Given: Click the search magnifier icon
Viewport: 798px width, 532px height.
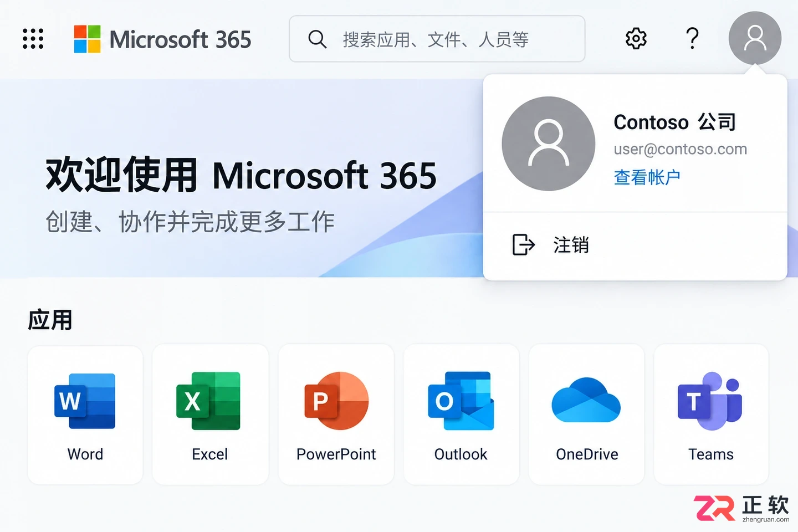Looking at the screenshot, I should pyautogui.click(x=317, y=39).
